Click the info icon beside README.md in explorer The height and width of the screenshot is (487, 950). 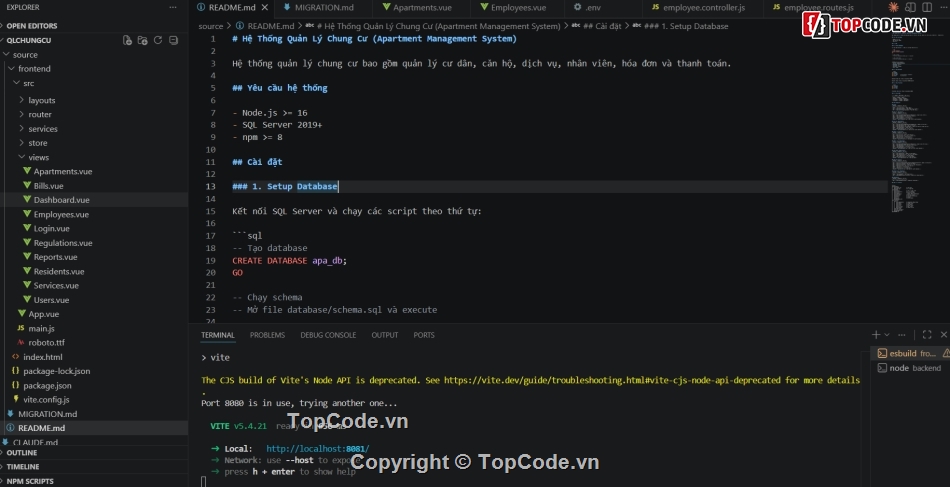pyautogui.click(x=10, y=428)
